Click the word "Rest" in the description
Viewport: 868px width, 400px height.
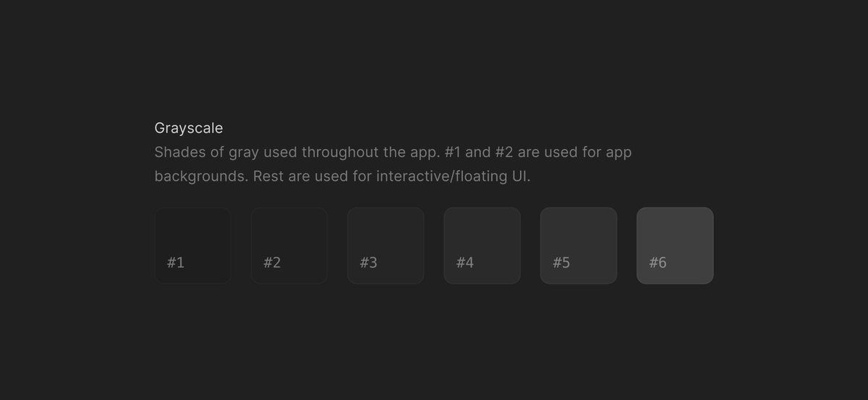coord(268,176)
